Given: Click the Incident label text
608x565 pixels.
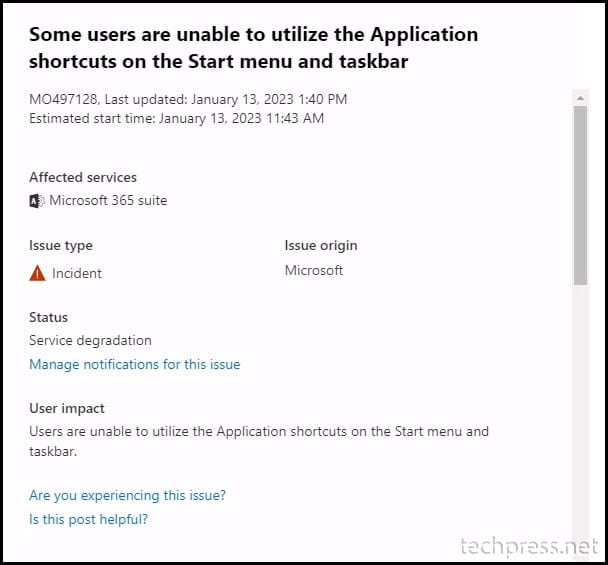Looking at the screenshot, I should pos(77,273).
